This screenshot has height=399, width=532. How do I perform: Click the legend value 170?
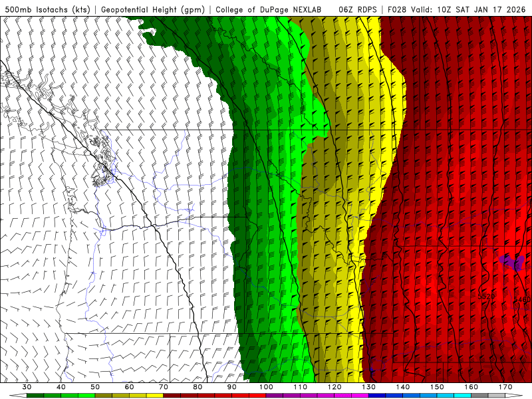coord(505,387)
